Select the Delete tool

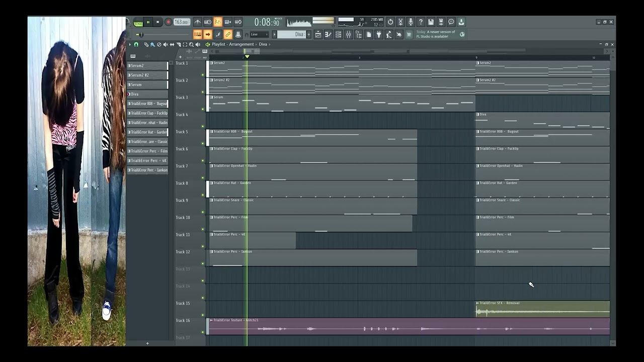click(159, 44)
